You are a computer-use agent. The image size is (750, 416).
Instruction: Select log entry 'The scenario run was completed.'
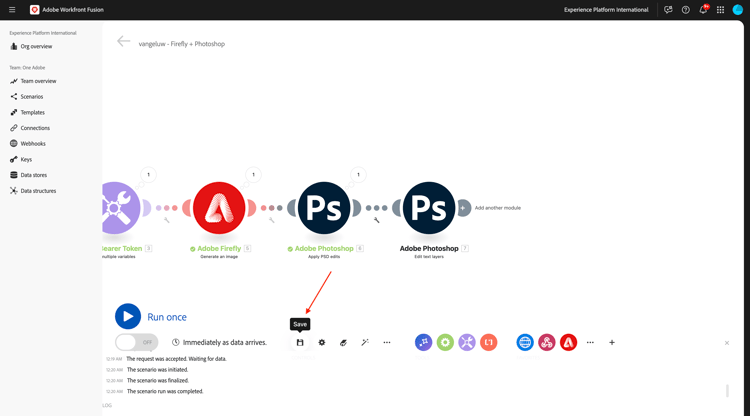[x=165, y=392]
